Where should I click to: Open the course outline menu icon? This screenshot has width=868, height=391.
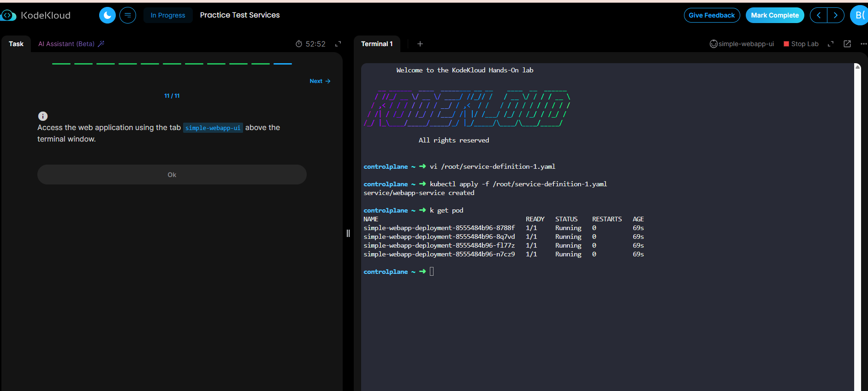128,15
